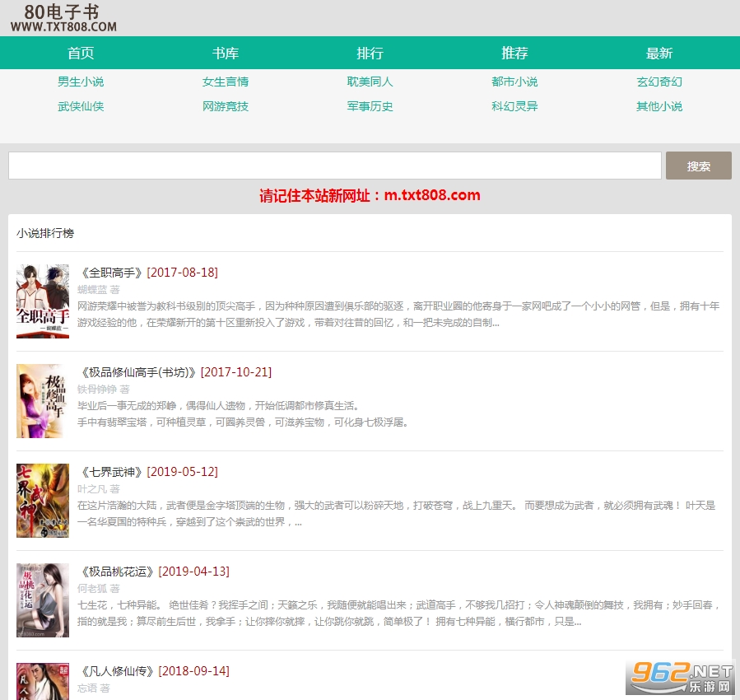Image resolution: width=740 pixels, height=700 pixels.
Task: Focus the novel search input box
Action: tap(334, 166)
